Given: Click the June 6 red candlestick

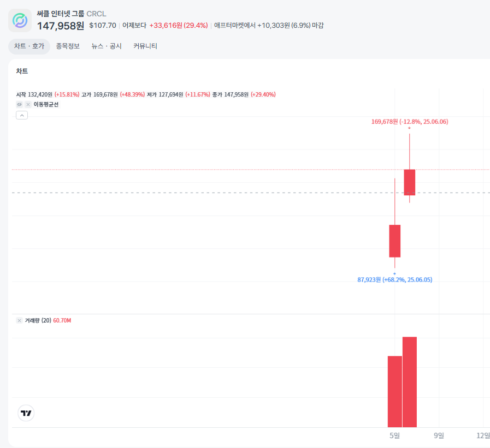Looking at the screenshot, I should pos(409,182).
